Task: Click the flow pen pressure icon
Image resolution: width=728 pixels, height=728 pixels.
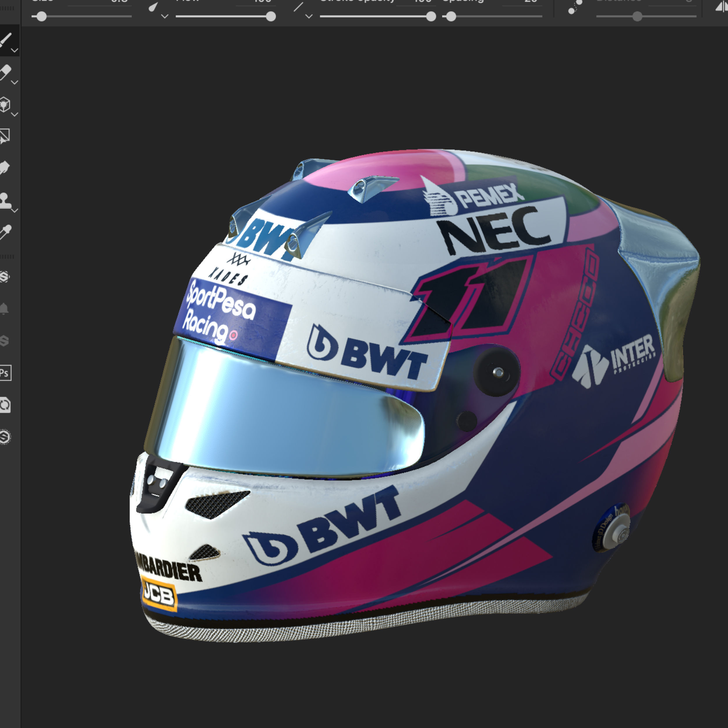Action: (153, 7)
